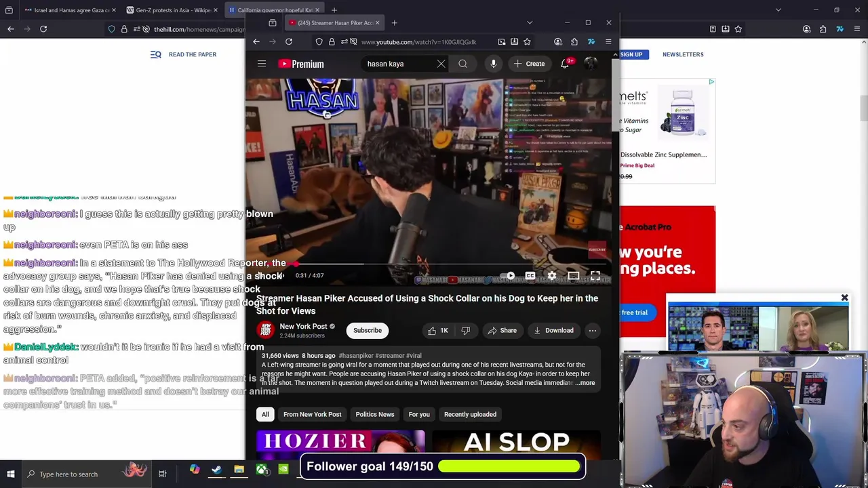Open YouTube notifications bell

pos(565,64)
